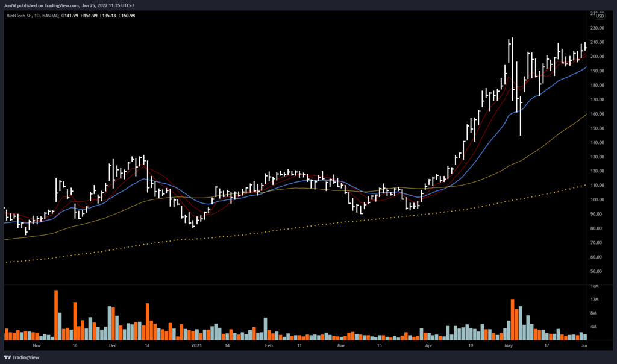The image size is (617, 364).
Task: Open the USD currency selector
Action: click(x=600, y=16)
